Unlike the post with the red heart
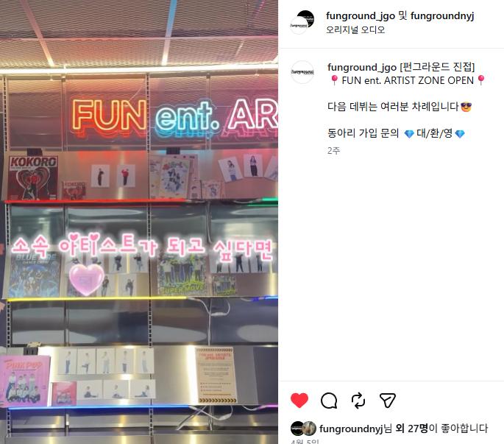 299,401
